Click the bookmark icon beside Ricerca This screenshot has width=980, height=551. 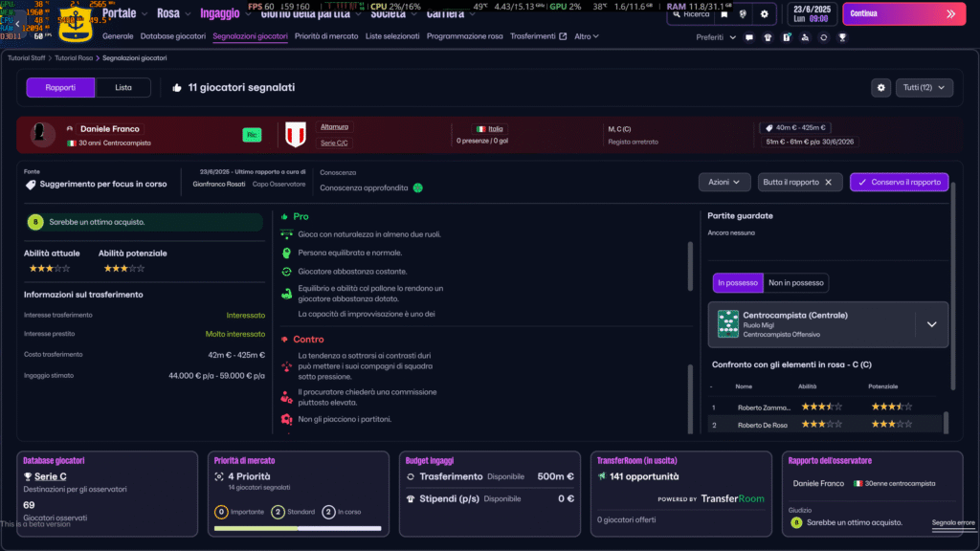point(724,14)
